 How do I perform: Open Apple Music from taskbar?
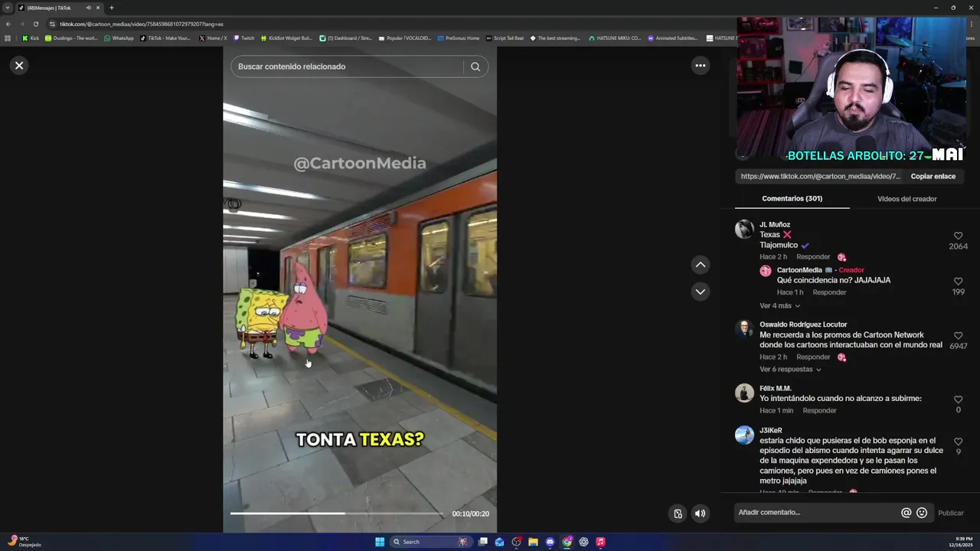tap(600, 542)
